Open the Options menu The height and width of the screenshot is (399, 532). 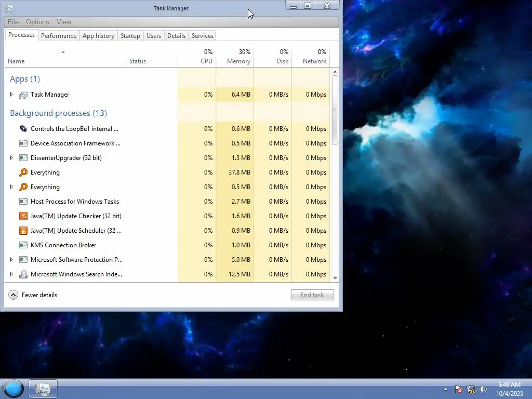point(37,22)
